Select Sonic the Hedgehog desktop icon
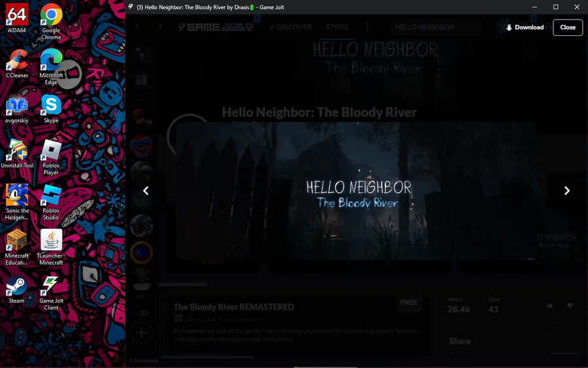This screenshot has width=588, height=368. coord(17,202)
